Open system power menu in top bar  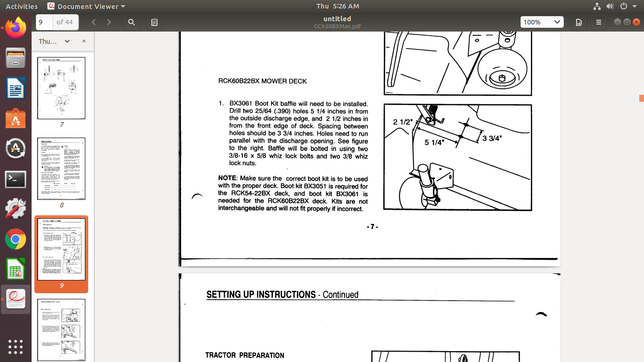point(627,6)
